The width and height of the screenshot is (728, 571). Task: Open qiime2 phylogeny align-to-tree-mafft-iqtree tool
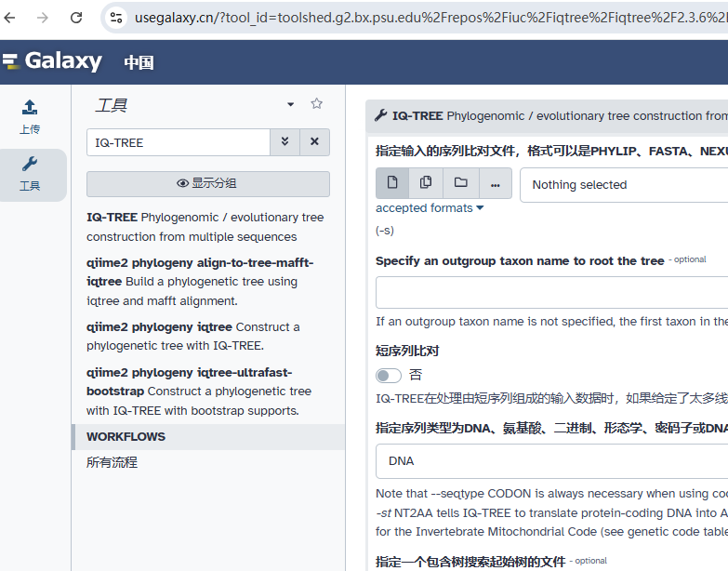[200, 282]
